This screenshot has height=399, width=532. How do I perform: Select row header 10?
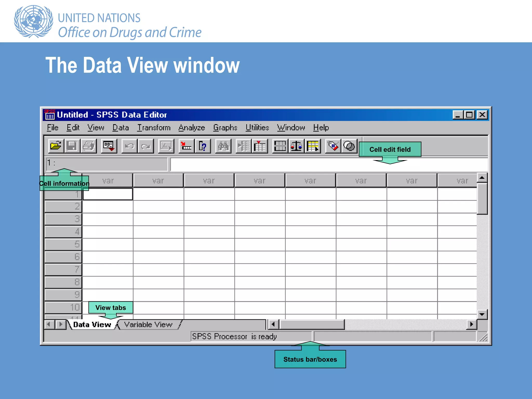pyautogui.click(x=63, y=308)
